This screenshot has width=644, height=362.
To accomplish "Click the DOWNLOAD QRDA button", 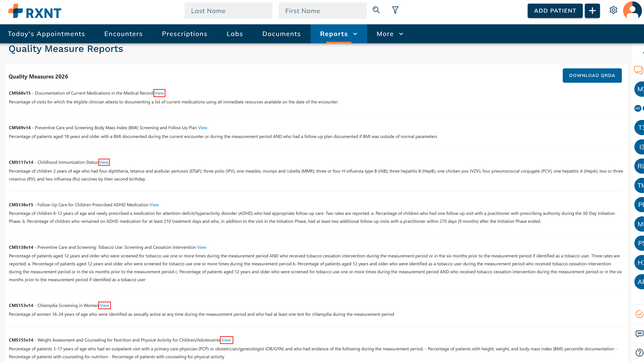I will [x=592, y=75].
